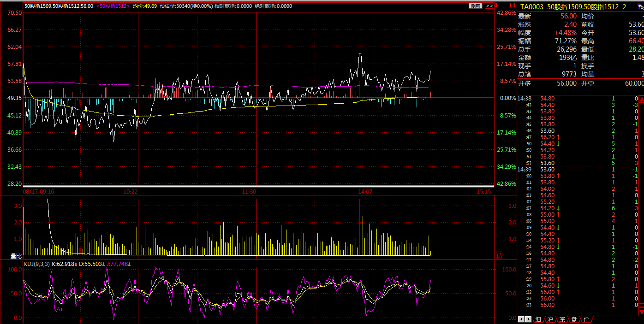Click the 亿 unit icon in volume panel
The image size is (644, 324).
[x=499, y=255]
